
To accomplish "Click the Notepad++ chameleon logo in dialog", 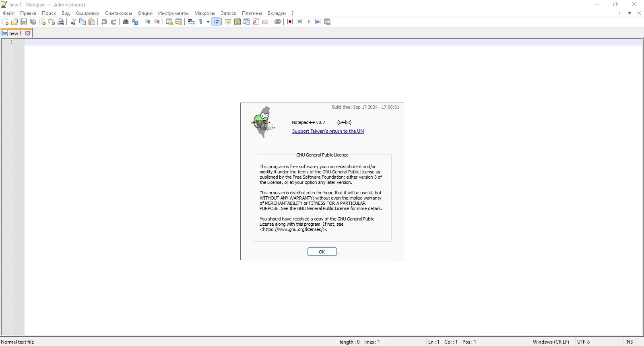I will [263, 122].
